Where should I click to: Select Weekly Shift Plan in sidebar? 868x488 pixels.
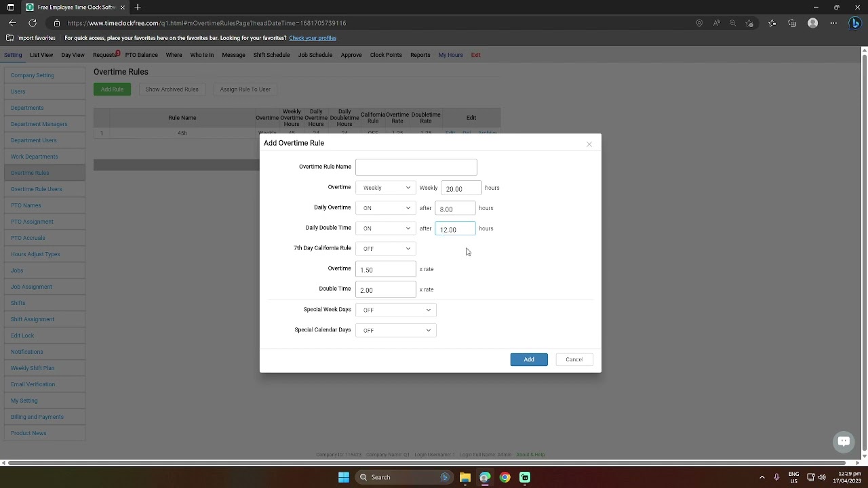point(45,368)
